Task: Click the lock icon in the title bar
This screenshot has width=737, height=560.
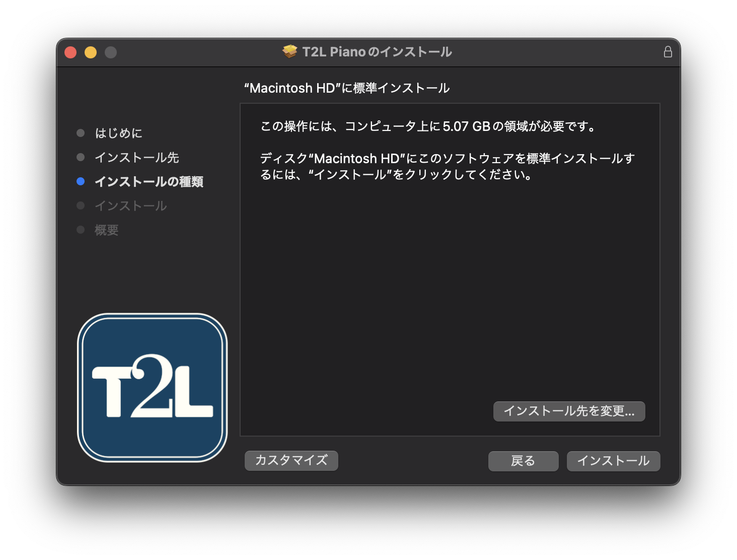Action: tap(668, 52)
